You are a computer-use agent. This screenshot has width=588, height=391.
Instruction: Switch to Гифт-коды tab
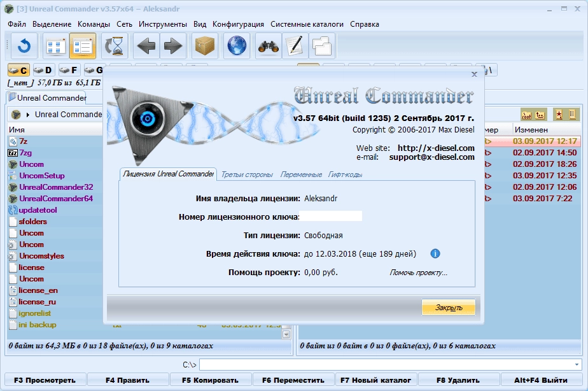[345, 174]
